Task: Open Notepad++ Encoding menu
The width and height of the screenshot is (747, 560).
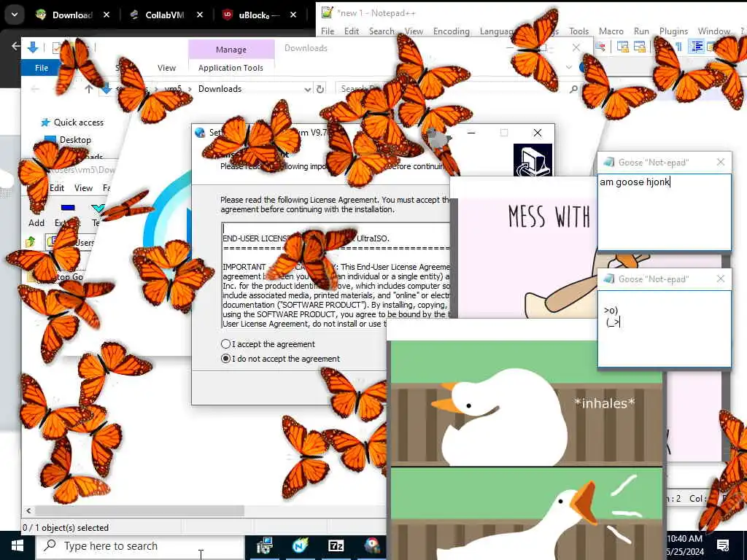Action: [x=451, y=31]
